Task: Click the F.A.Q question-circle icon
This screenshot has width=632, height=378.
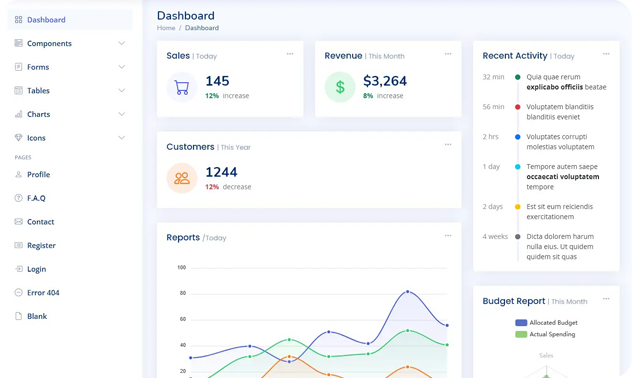Action: [18, 198]
